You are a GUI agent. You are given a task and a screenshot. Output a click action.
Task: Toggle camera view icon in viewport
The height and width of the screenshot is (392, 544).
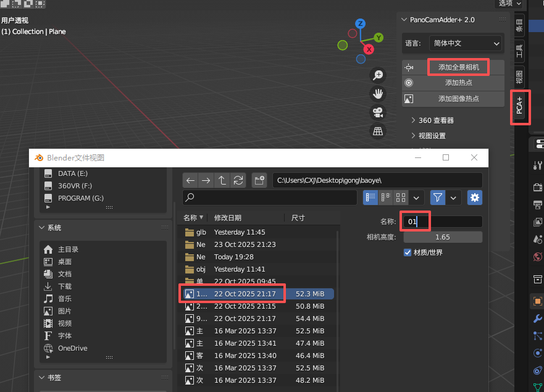(x=378, y=112)
